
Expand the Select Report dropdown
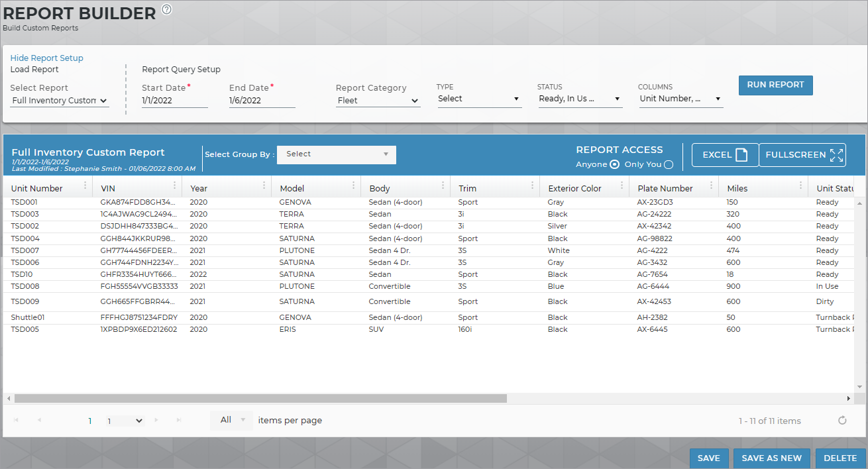point(60,101)
